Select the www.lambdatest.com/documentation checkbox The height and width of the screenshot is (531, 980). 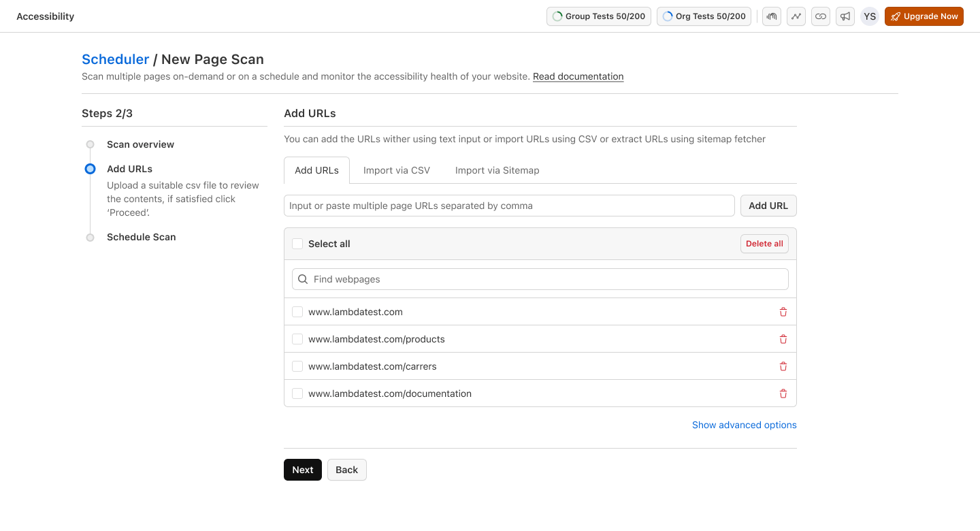pos(297,393)
